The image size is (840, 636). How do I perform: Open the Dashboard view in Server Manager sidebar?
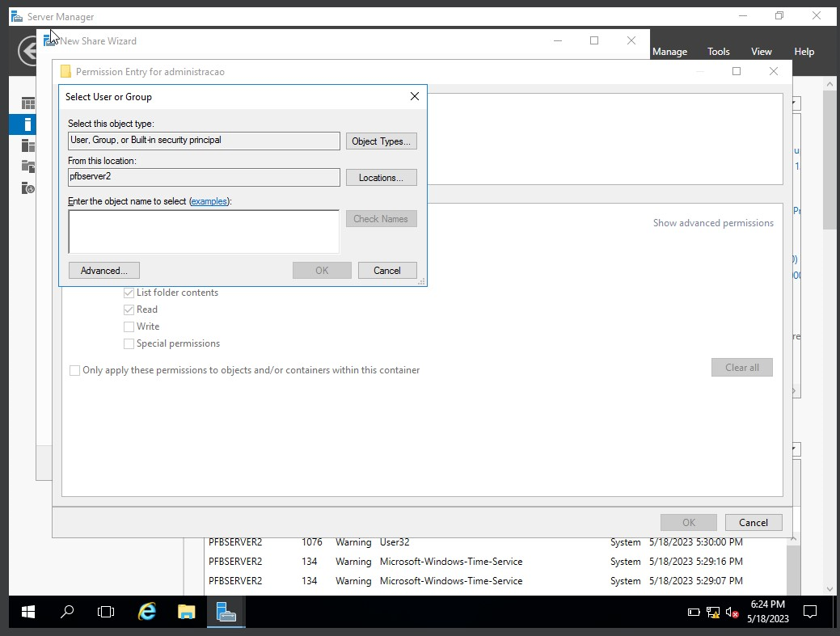tap(27, 103)
